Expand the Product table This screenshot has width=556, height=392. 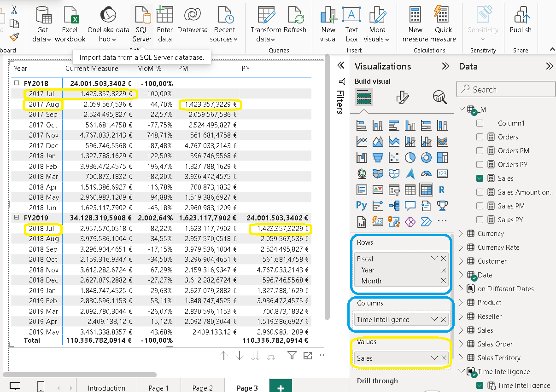462,303
